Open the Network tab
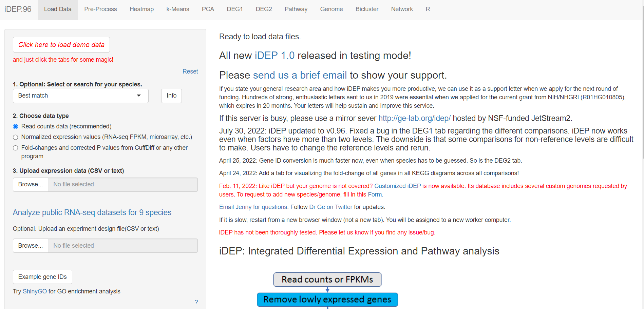 [402, 9]
